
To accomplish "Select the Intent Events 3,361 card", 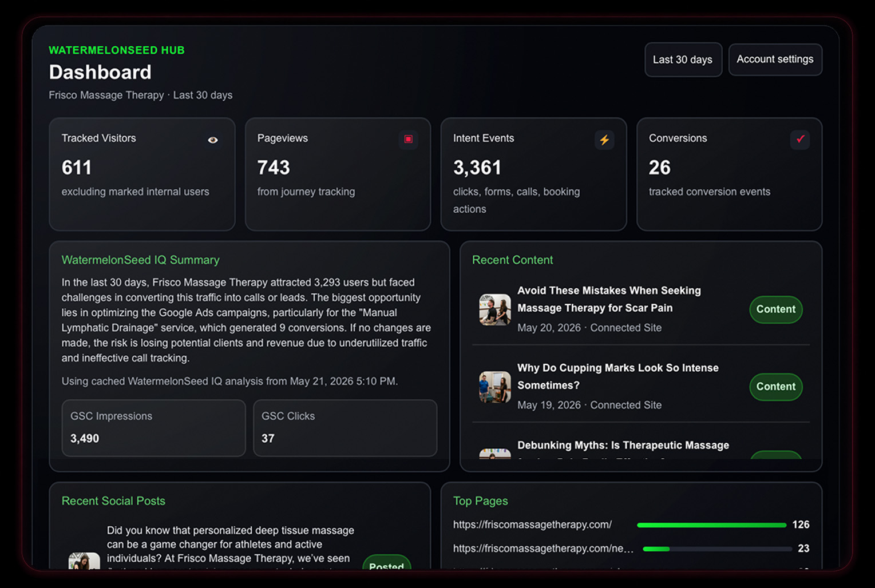I will 533,174.
